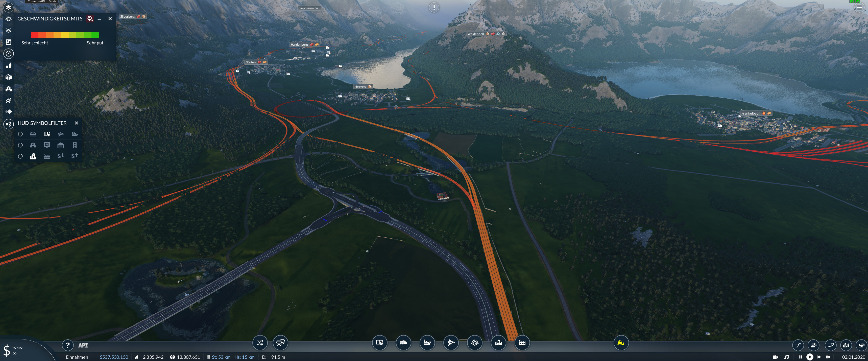This screenshot has width=868, height=361.
Task: Toggle traffic signal symbols in HUD filter
Action: click(x=75, y=145)
